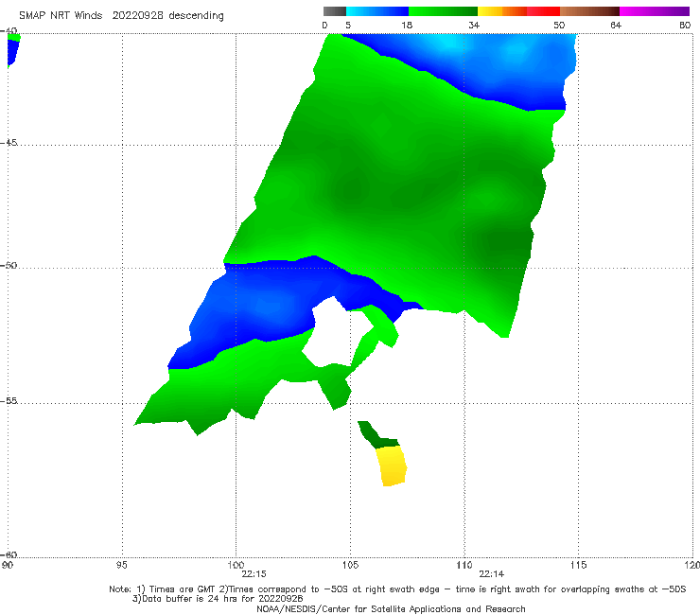
Task: Click the small blue patch at the map's top-left corner
Action: [12, 53]
